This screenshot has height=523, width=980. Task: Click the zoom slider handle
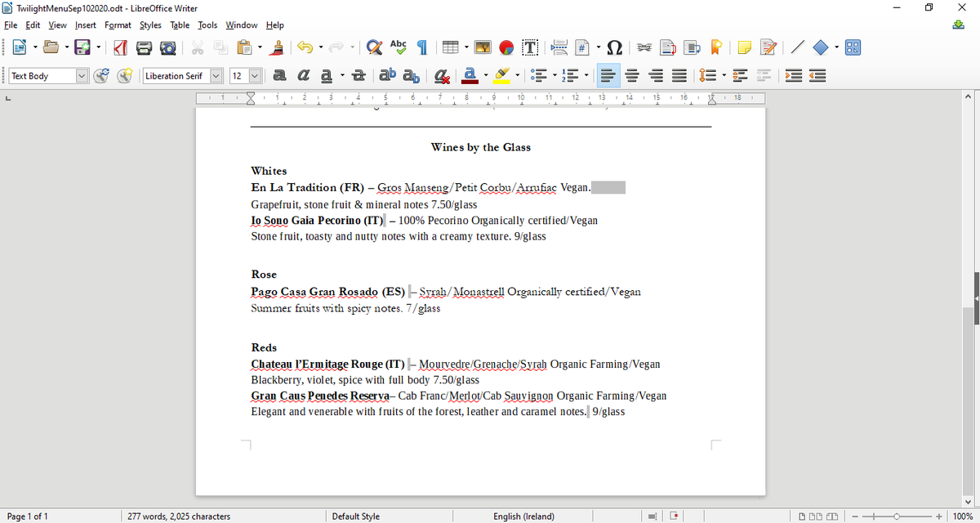[x=897, y=516]
